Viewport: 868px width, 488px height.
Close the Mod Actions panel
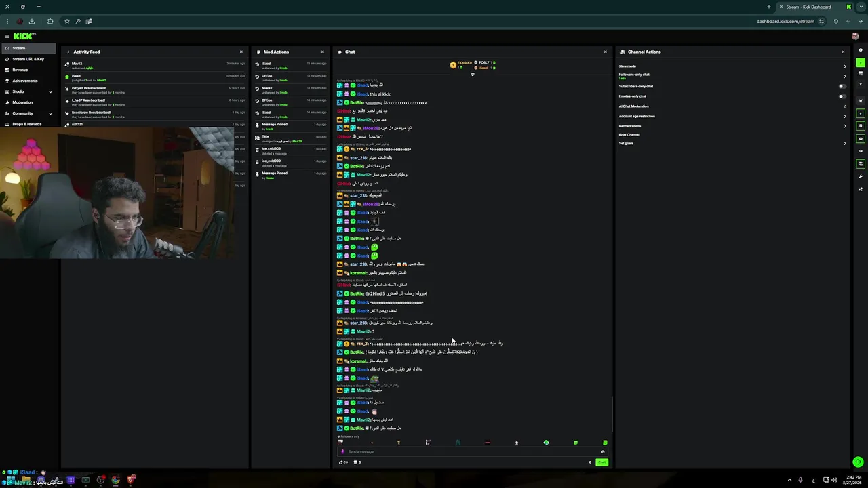click(322, 52)
